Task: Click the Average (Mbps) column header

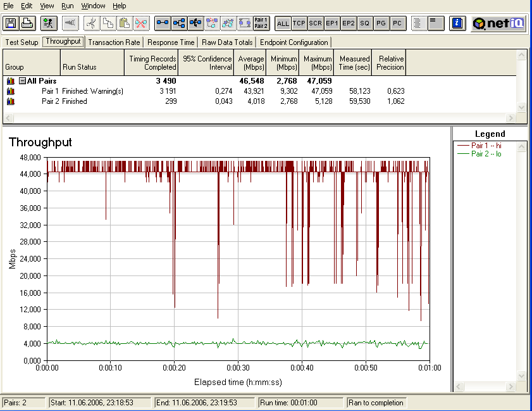Action: 251,63
